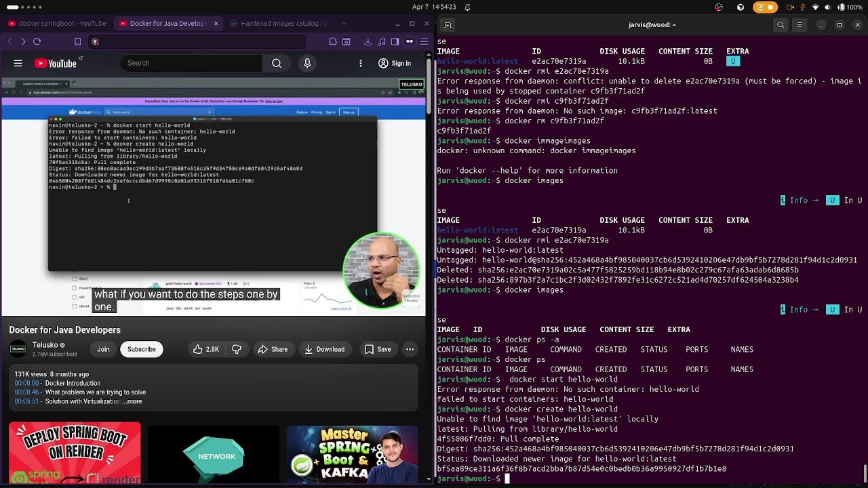This screenshot has width=868, height=488.
Task: Join the Telusko channel
Action: coord(103,349)
